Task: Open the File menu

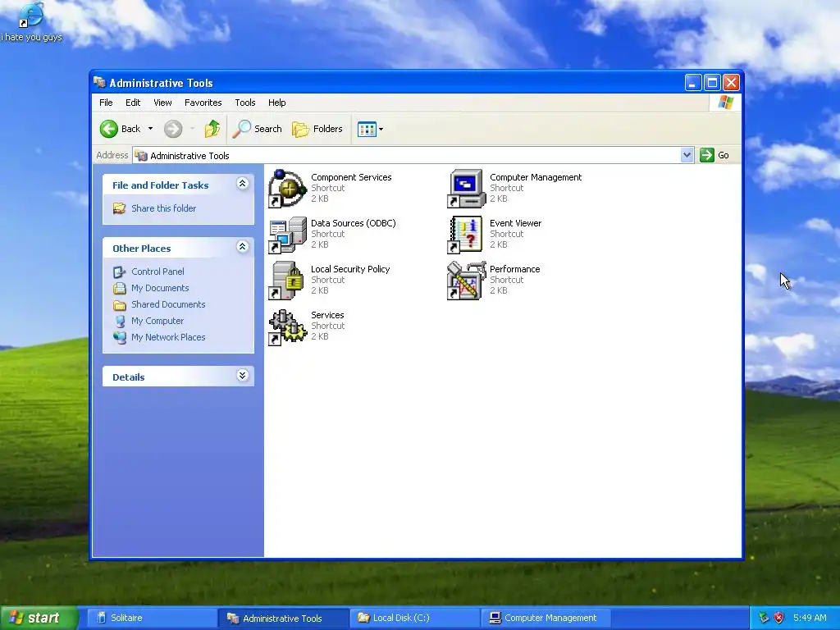Action: 106,103
